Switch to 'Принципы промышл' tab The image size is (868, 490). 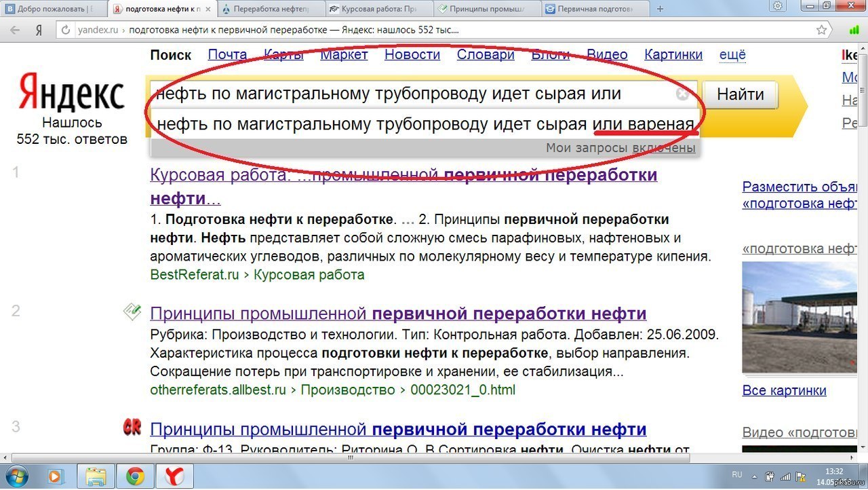pyautogui.click(x=488, y=10)
